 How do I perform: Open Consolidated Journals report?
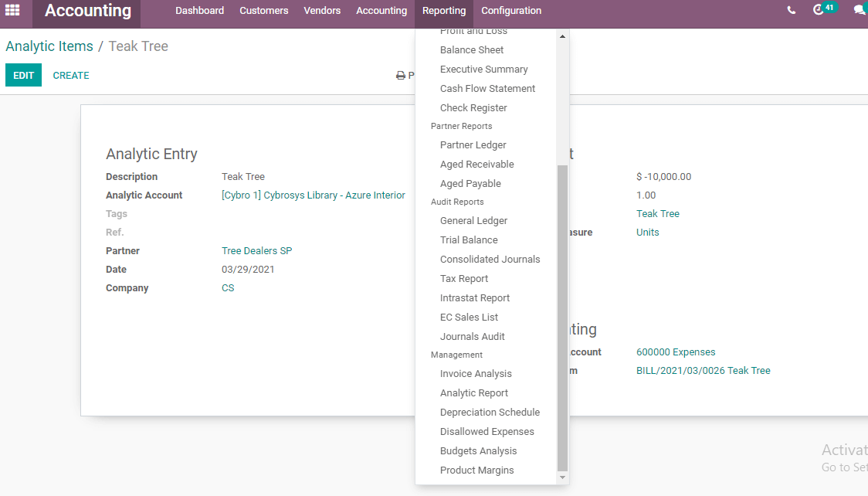[490, 260]
